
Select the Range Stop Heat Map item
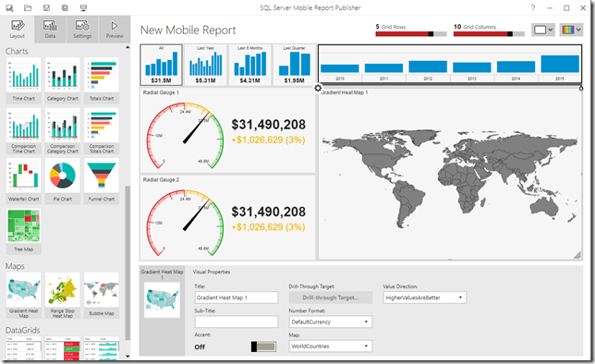point(62,296)
